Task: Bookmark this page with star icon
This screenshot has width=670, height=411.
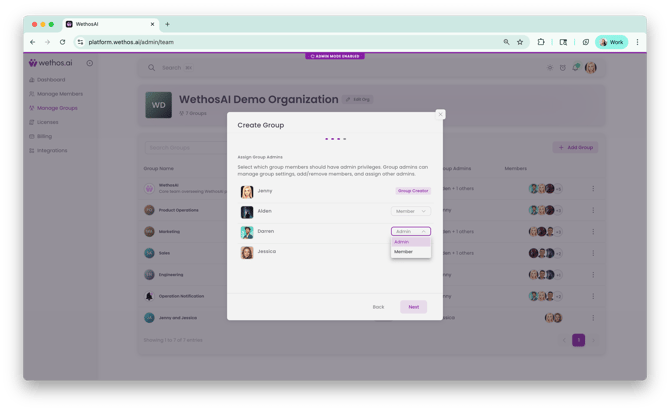Action: point(520,42)
